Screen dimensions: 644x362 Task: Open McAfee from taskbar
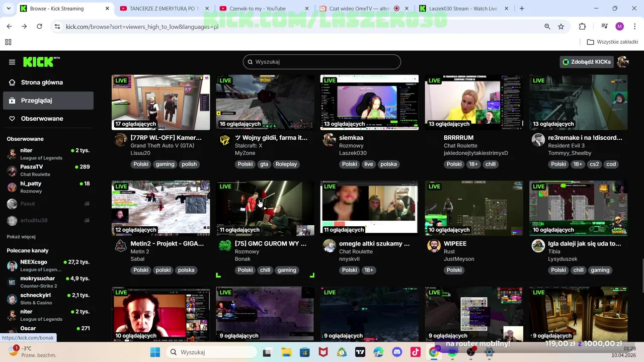coord(323,352)
